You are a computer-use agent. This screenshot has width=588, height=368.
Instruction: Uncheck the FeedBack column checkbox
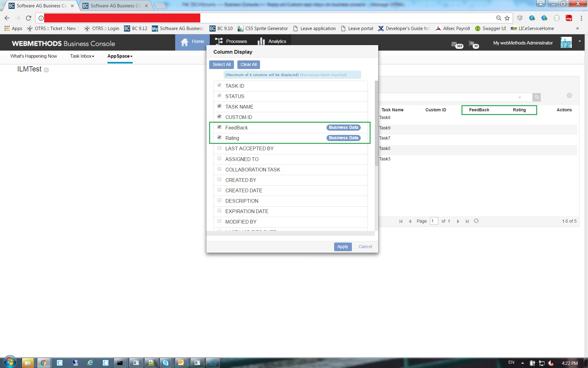coord(219,127)
